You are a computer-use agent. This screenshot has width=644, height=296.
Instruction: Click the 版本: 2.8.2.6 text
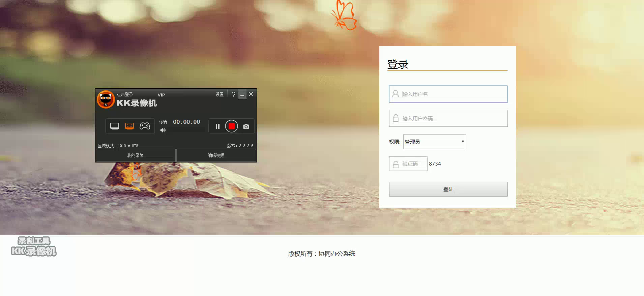(240, 146)
